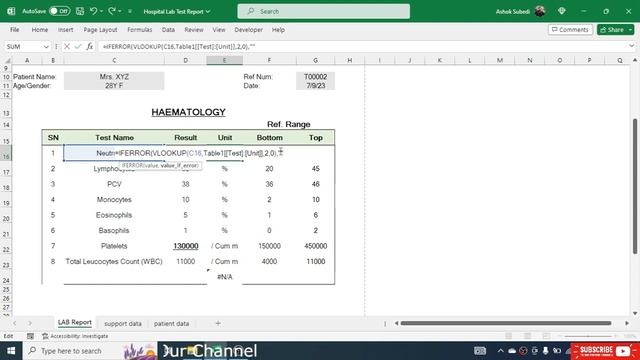Open the Windows Start menu

[x=11, y=351]
